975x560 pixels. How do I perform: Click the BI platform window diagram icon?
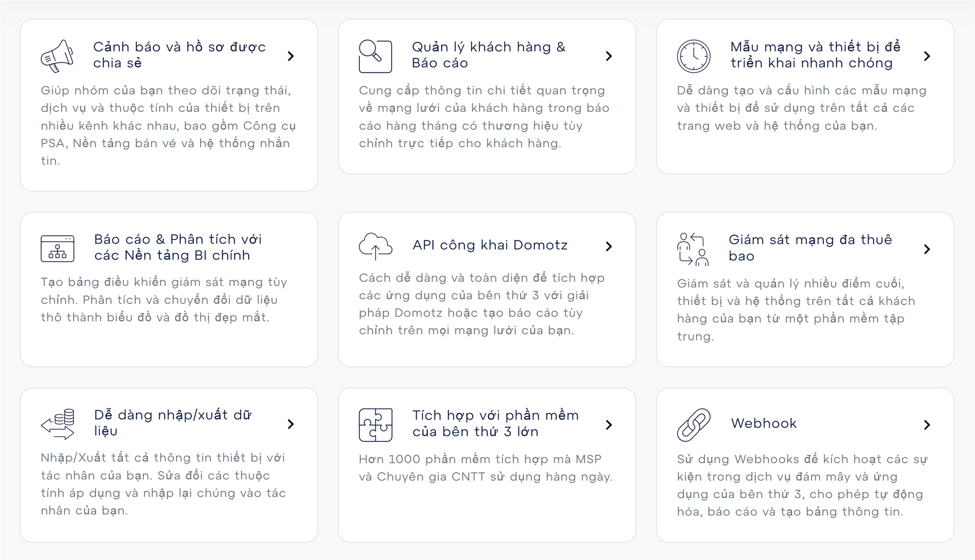57,248
